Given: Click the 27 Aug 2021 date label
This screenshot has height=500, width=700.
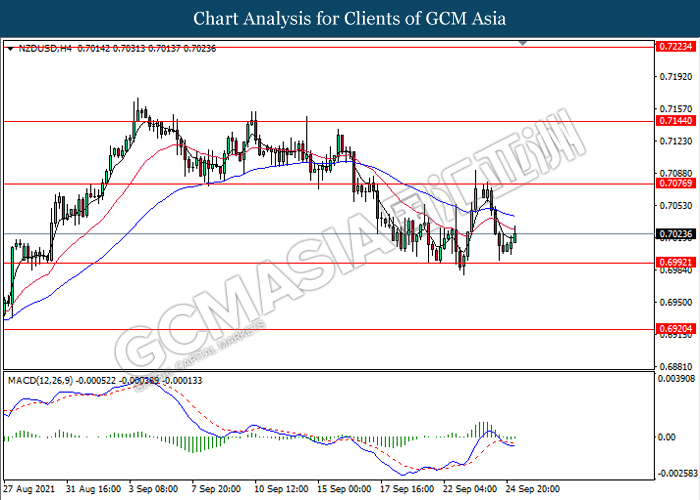Looking at the screenshot, I should tap(29, 489).
